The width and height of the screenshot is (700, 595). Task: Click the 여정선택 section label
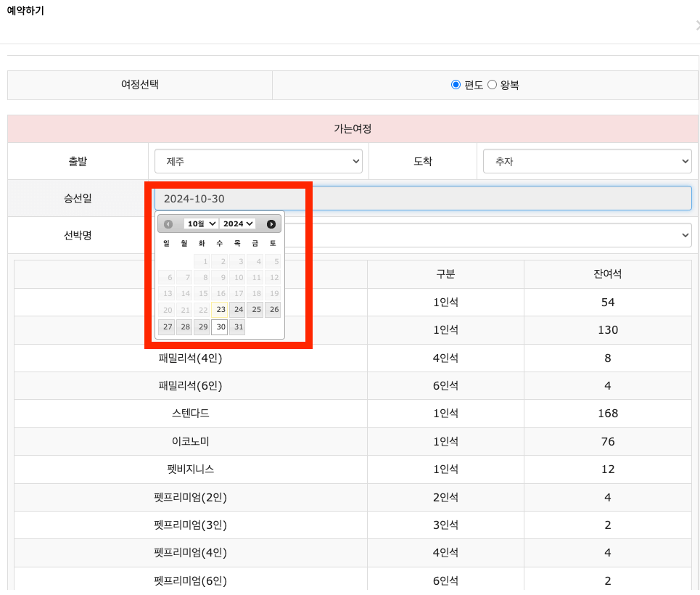click(139, 85)
